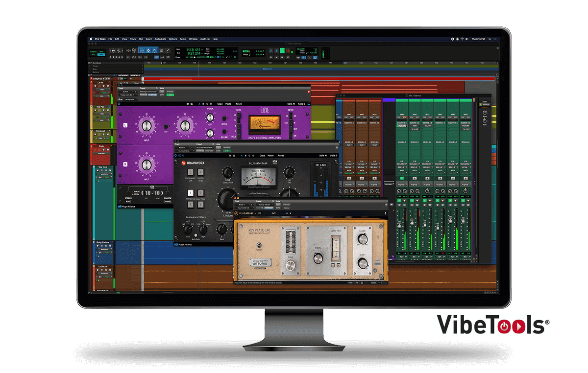Toggle the MC77 Key In switch

(224, 118)
